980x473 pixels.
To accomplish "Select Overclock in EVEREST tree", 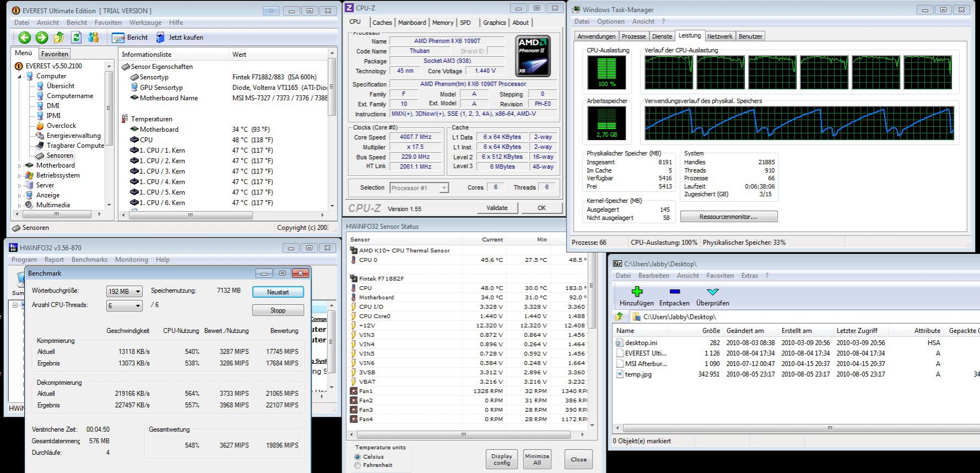I will coord(61,126).
